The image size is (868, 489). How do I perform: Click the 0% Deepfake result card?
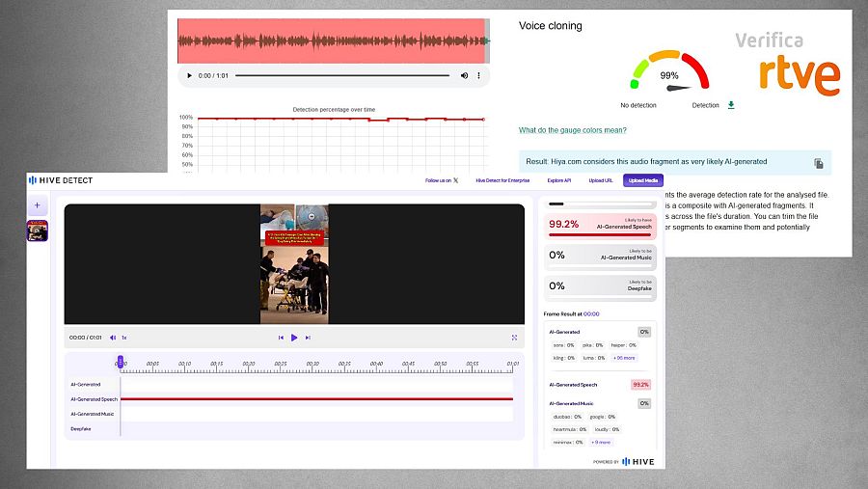pyautogui.click(x=600, y=288)
